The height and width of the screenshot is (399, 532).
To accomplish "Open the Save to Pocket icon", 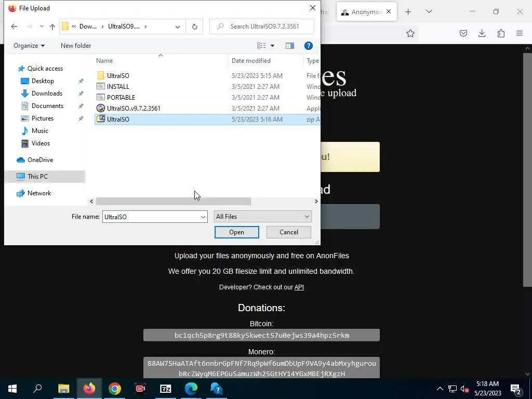I will (463, 33).
